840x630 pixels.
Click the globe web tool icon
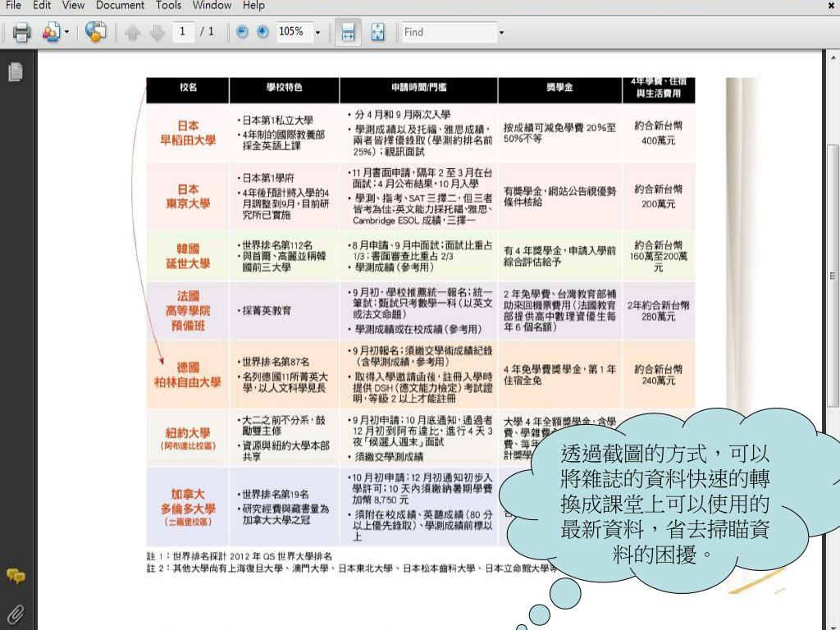tap(95, 32)
